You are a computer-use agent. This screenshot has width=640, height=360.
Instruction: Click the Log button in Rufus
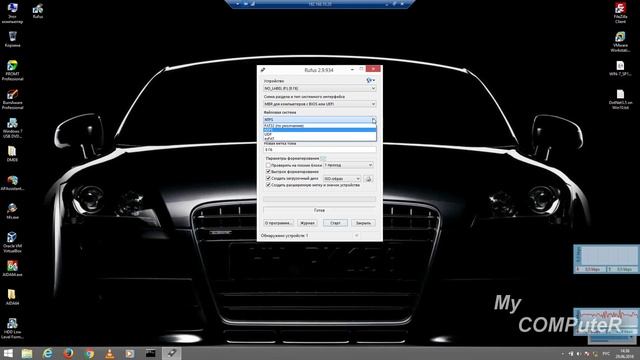[x=307, y=223]
